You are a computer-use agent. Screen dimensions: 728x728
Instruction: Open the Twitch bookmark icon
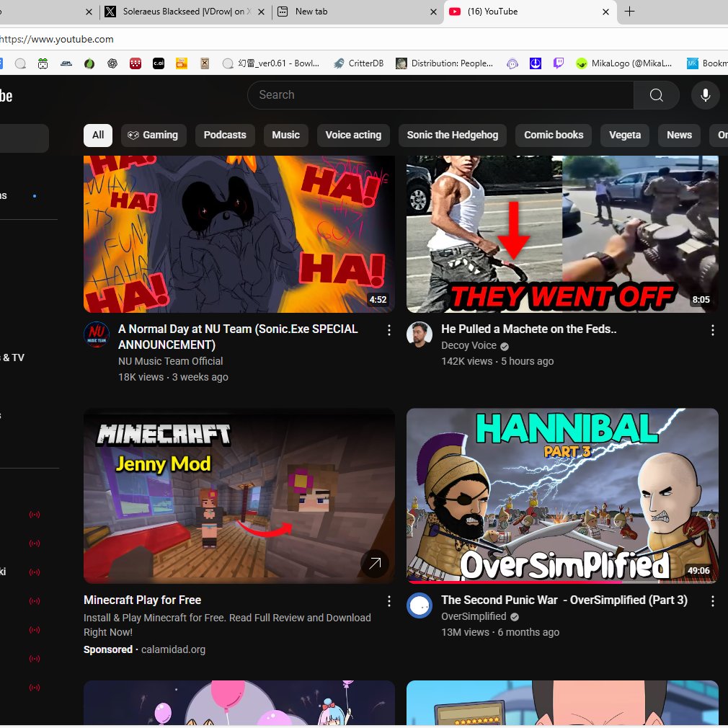pos(559,63)
